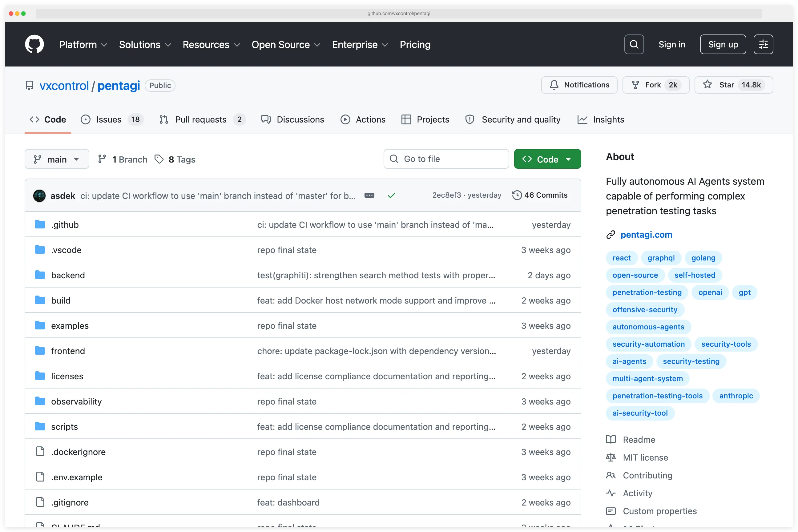Image resolution: width=798 pixels, height=532 pixels.
Task: Open the .github folder
Action: coord(65,225)
